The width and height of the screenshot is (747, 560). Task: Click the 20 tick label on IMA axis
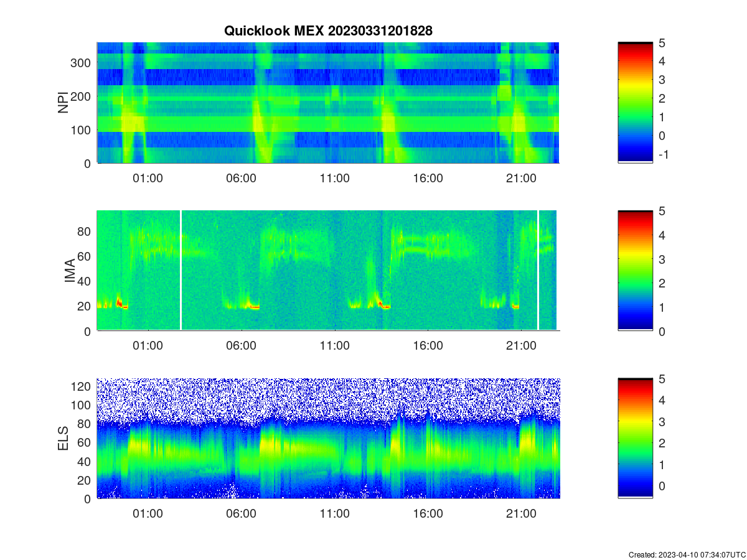tap(85, 306)
